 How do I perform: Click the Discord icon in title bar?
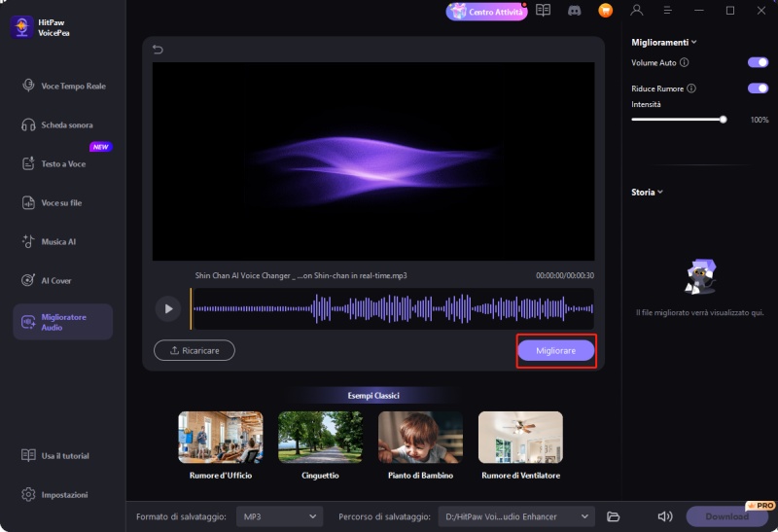pyautogui.click(x=575, y=11)
